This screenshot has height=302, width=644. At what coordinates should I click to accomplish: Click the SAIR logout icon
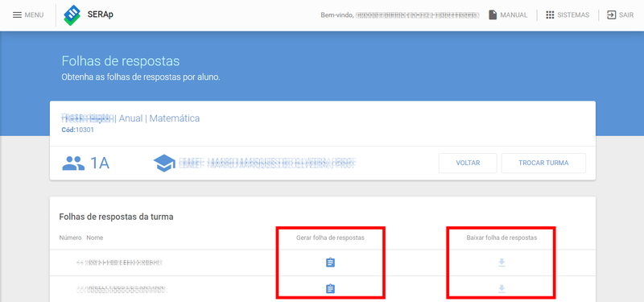612,14
